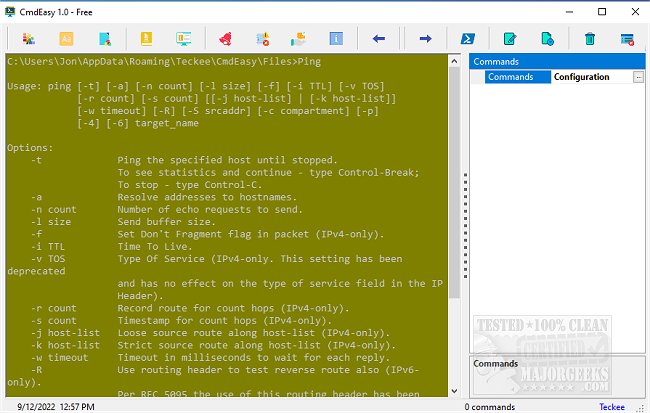Click the small tab overflow button

click(x=638, y=77)
